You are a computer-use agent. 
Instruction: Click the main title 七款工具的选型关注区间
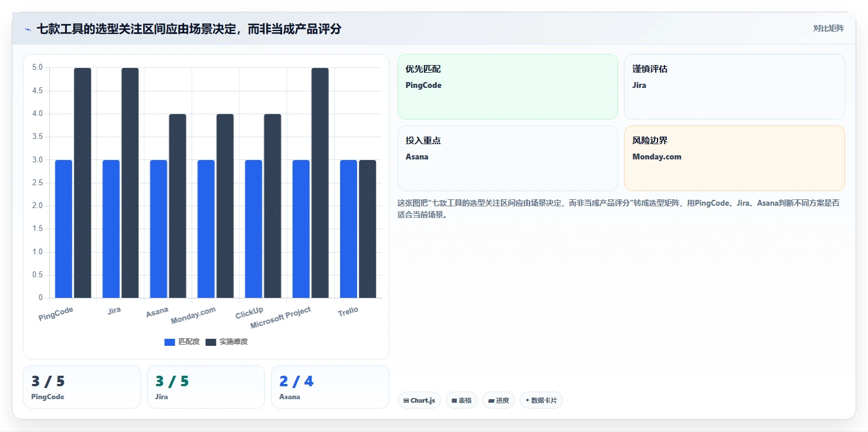coord(189,29)
